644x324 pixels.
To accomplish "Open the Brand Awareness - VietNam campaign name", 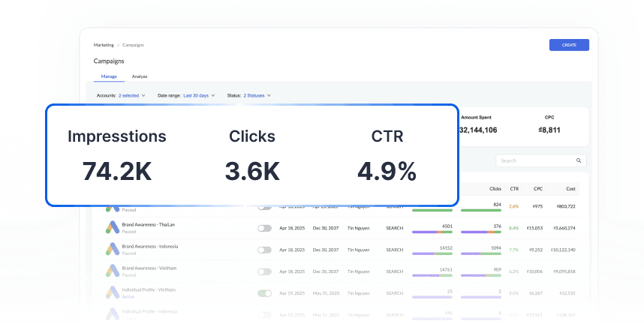I will point(149,268).
